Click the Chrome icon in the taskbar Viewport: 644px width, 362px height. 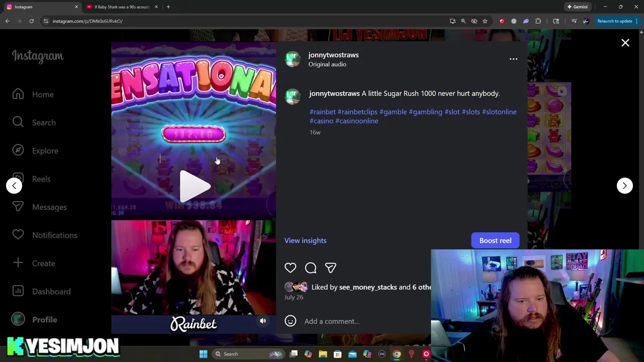pos(396,354)
